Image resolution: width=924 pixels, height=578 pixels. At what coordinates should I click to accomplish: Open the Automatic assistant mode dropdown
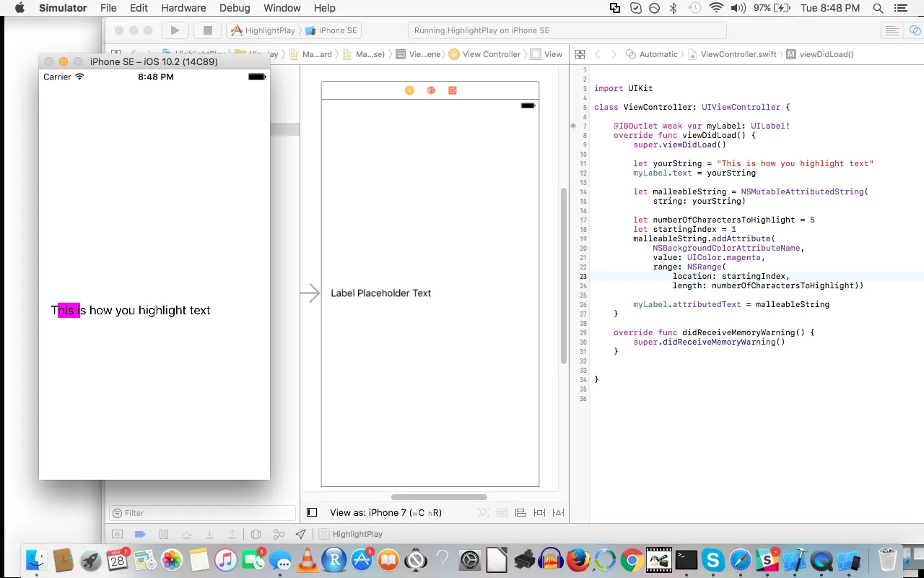coord(652,54)
